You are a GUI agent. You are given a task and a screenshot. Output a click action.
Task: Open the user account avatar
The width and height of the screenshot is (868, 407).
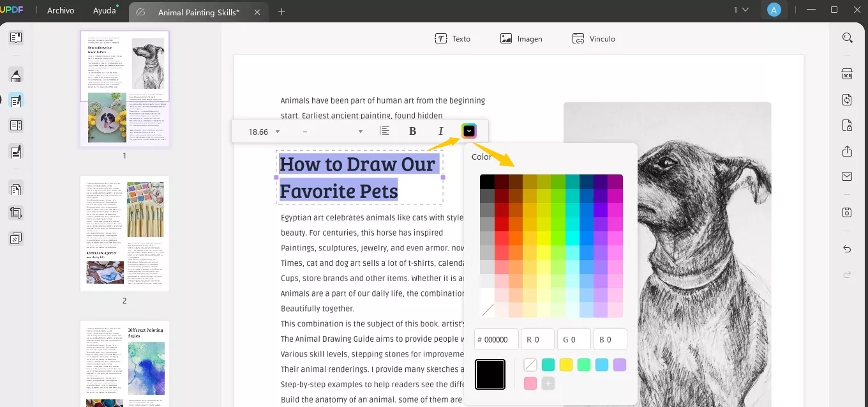(774, 10)
